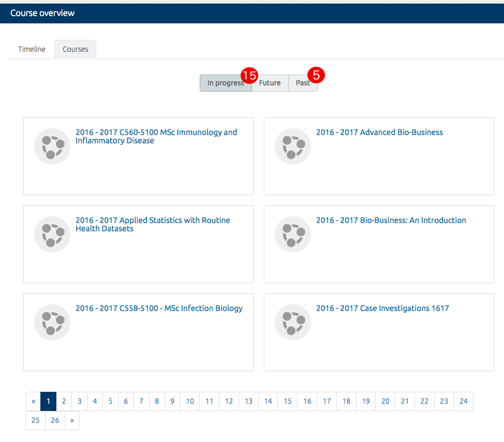Go to page 11 of courses
Image resolution: width=504 pixels, height=442 pixels.
tap(209, 401)
